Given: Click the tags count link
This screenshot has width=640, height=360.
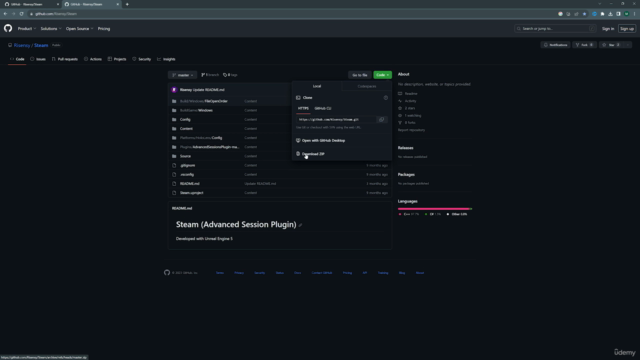Looking at the screenshot, I should [230, 75].
